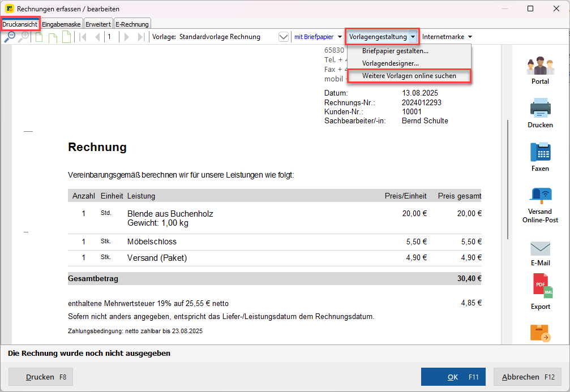Confirm with the OK F11 button
This screenshot has height=392, width=570.
point(453,377)
